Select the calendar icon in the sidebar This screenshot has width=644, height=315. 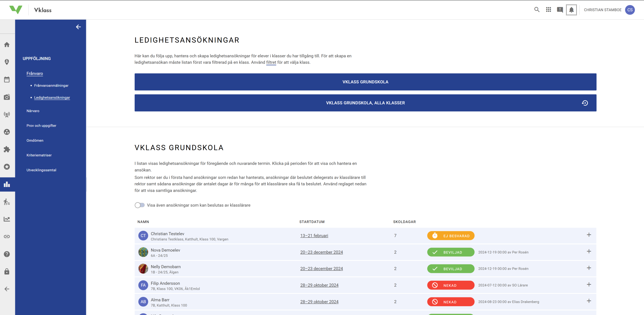coord(7,79)
